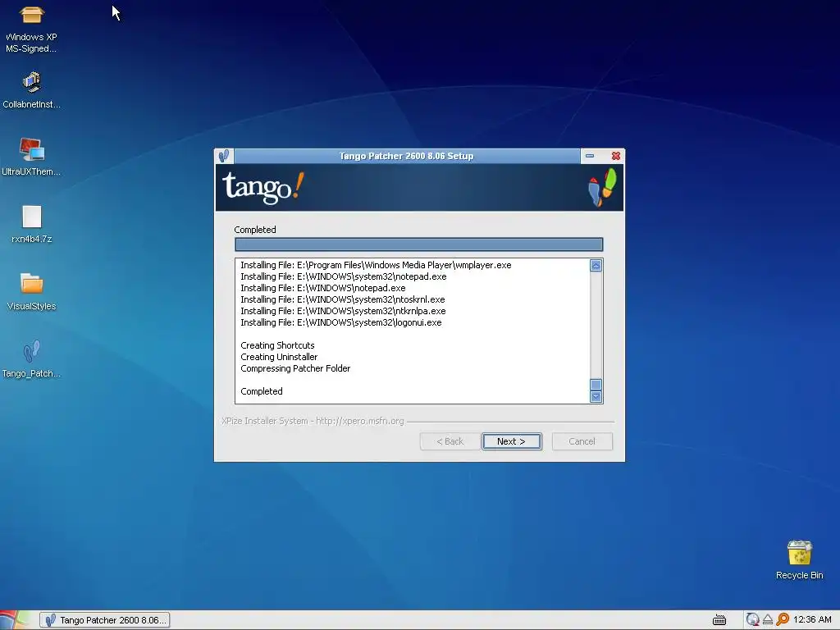The width and height of the screenshot is (840, 630).
Task: Click the system32\notepad.exe log line
Action: 344,276
